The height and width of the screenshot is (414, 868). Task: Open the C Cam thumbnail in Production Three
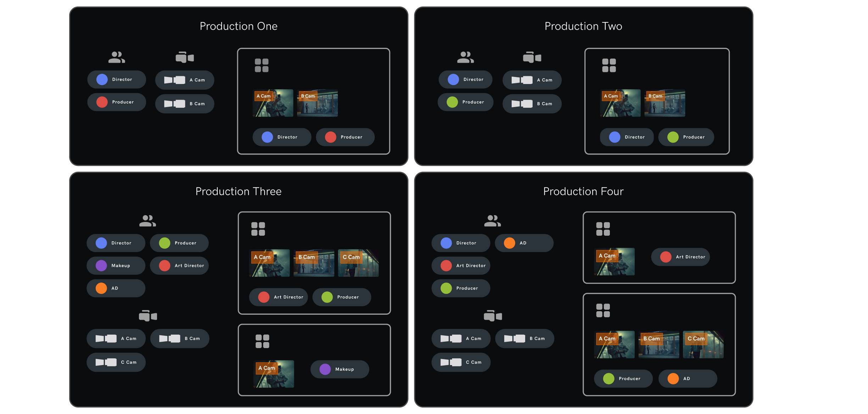pos(358,263)
